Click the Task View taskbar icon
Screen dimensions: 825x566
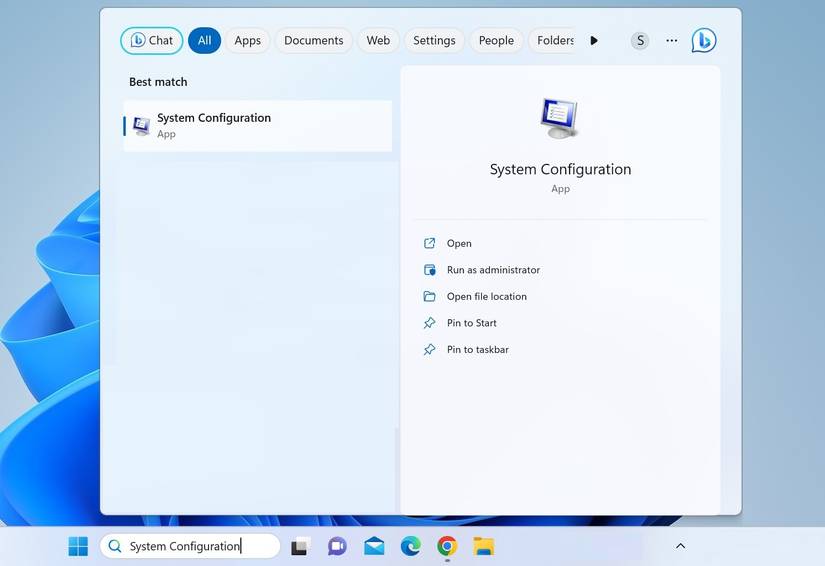(300, 546)
